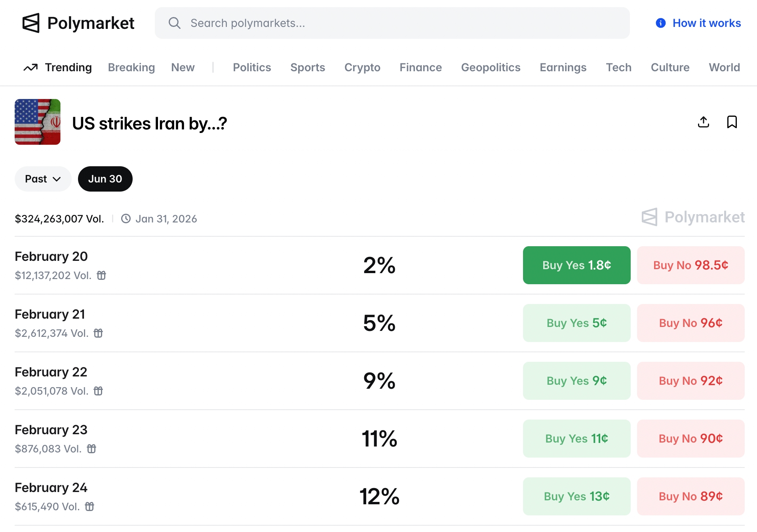Click the info icon beside How it works

(660, 23)
